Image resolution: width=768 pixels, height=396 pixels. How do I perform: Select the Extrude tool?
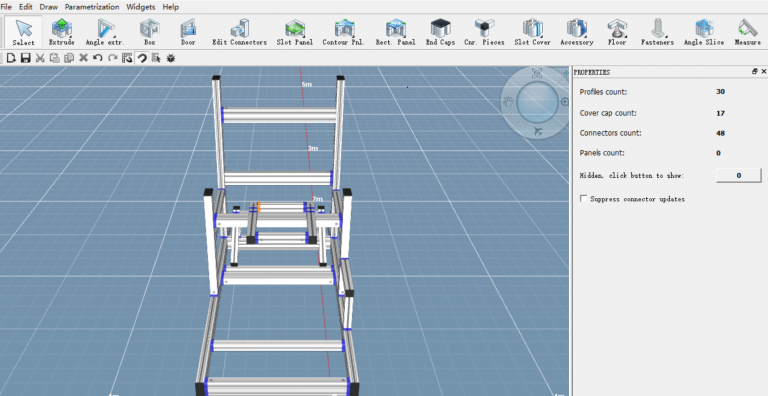62,32
